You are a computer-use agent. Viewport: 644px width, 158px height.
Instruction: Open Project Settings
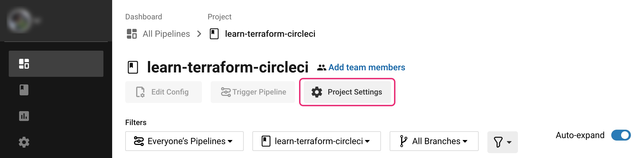pos(347,92)
